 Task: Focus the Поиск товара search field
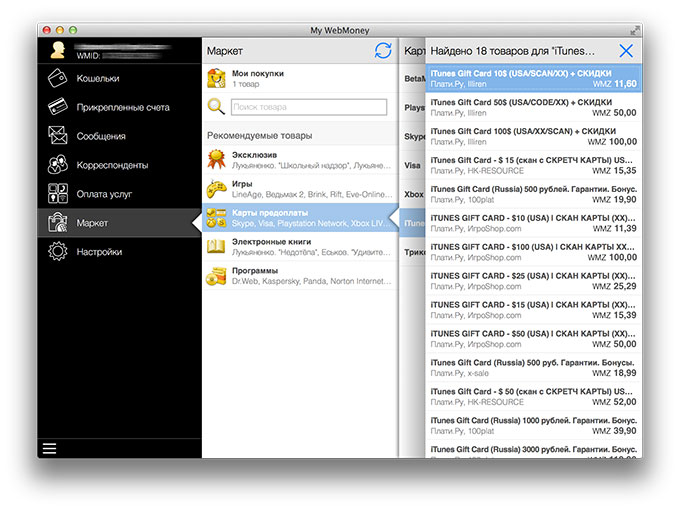(x=309, y=107)
